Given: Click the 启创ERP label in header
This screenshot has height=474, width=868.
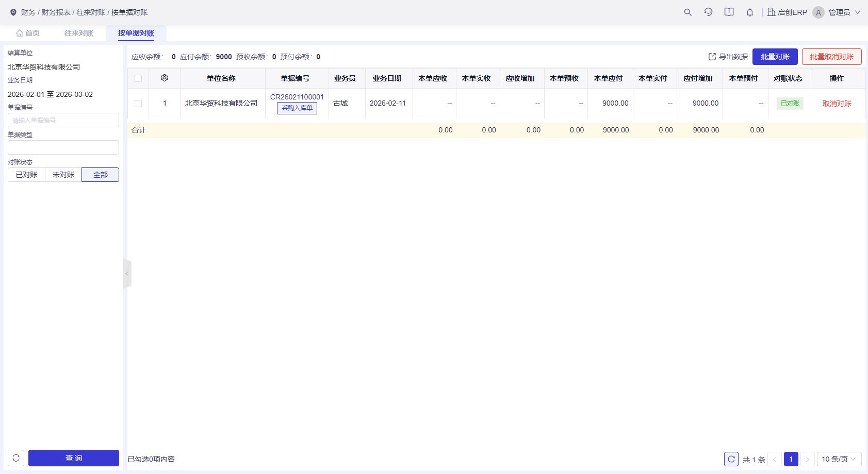Looking at the screenshot, I should (x=792, y=12).
